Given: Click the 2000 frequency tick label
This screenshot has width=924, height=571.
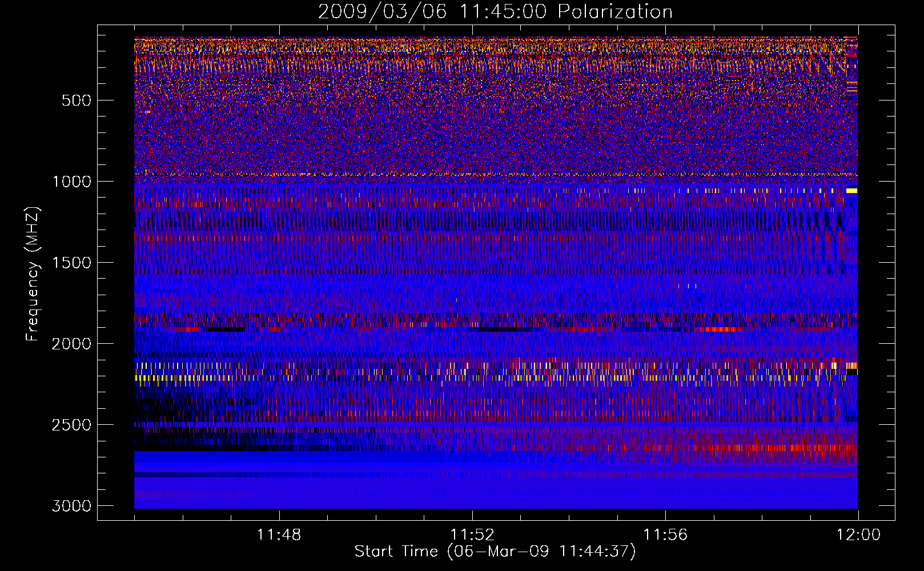Looking at the screenshot, I should click(71, 344).
